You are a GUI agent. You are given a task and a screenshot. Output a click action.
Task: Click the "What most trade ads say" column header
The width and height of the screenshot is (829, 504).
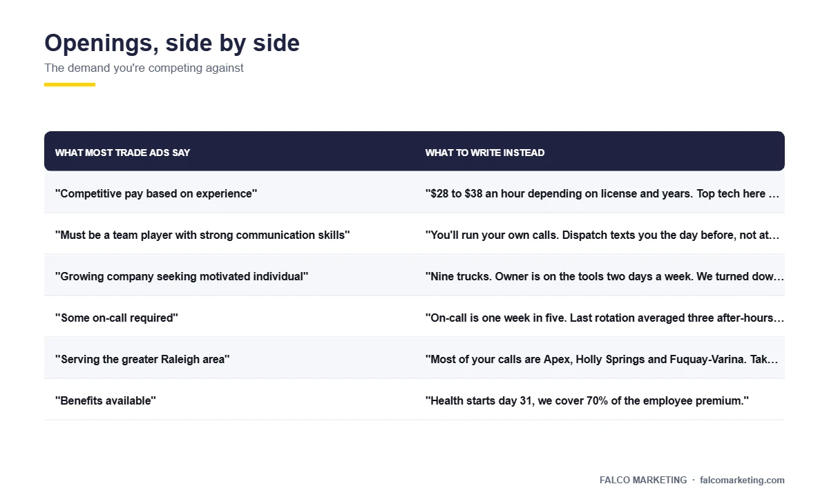click(x=122, y=153)
